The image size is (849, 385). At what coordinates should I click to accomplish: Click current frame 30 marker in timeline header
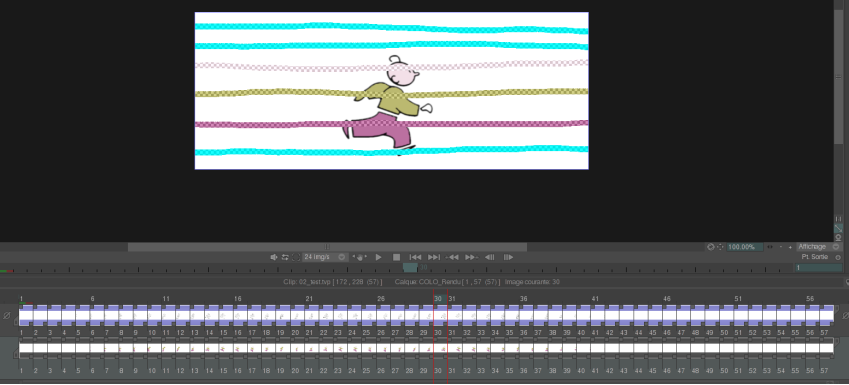[437, 298]
